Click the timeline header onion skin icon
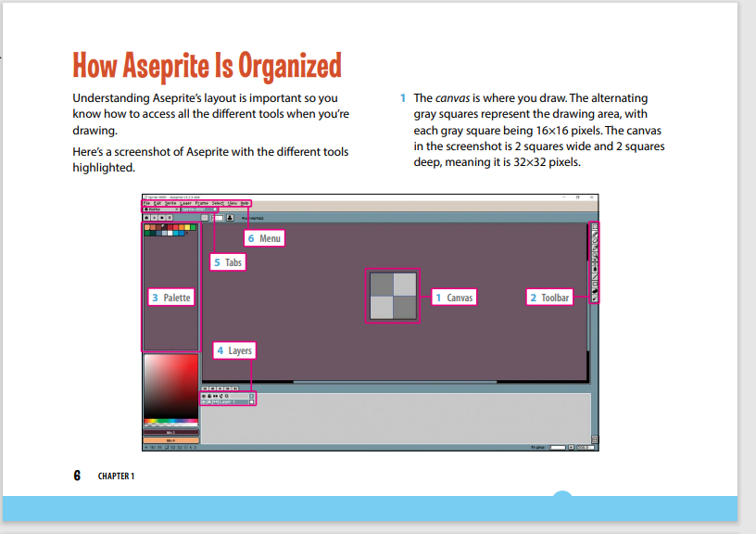Screen dimensions: 756x534 pyautogui.click(x=227, y=396)
